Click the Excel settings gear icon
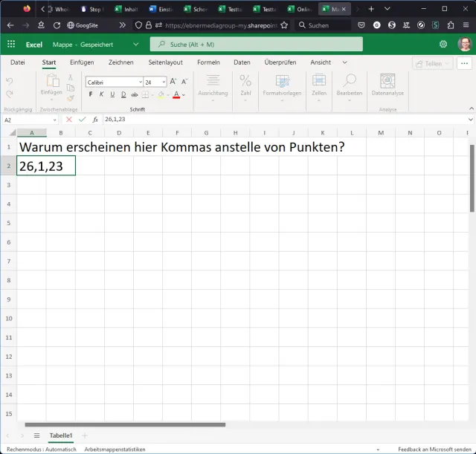This screenshot has height=454, width=476. click(x=443, y=45)
